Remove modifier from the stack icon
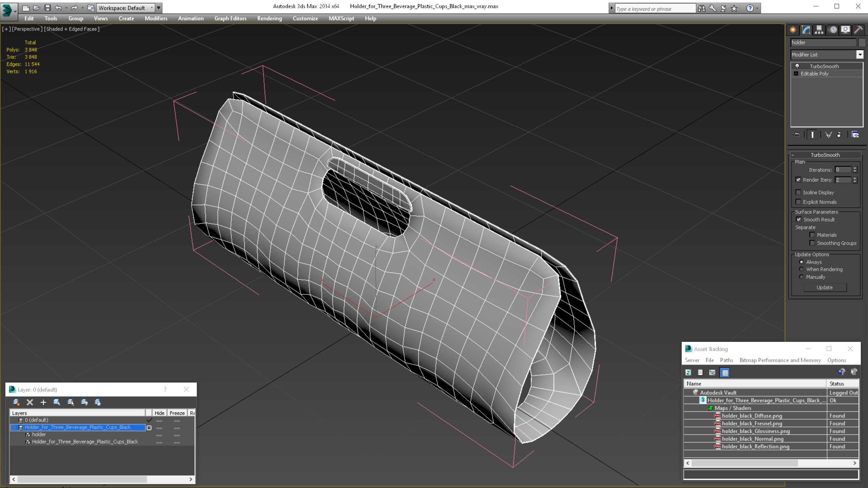 point(839,135)
